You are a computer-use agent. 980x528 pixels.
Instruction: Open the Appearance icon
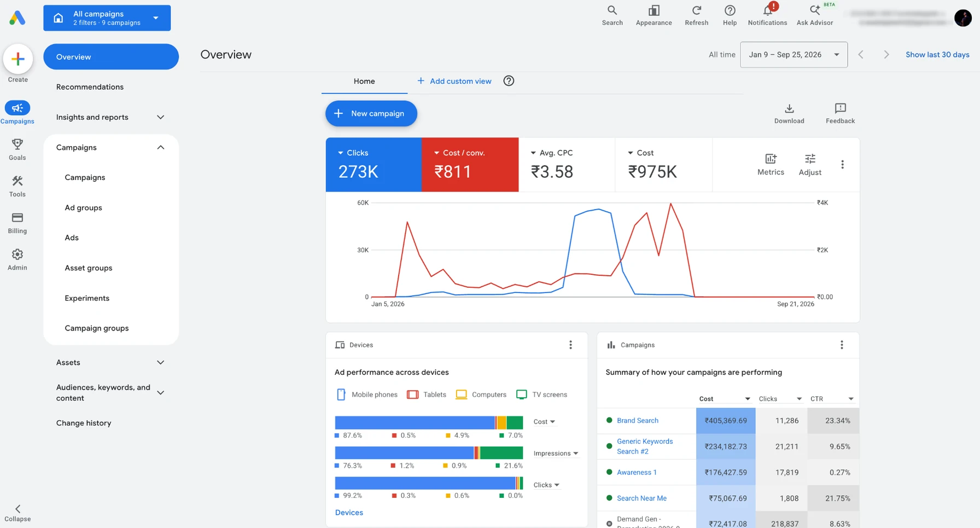pos(654,10)
